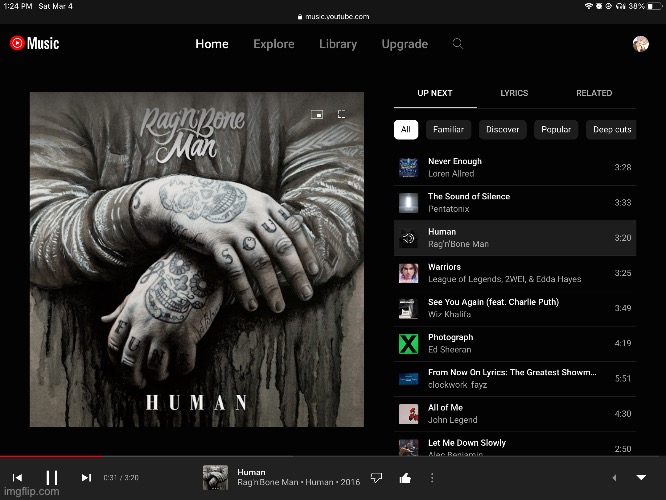The width and height of the screenshot is (666, 500).
Task: Click the alarm icon in status bar
Action: [x=599, y=6]
